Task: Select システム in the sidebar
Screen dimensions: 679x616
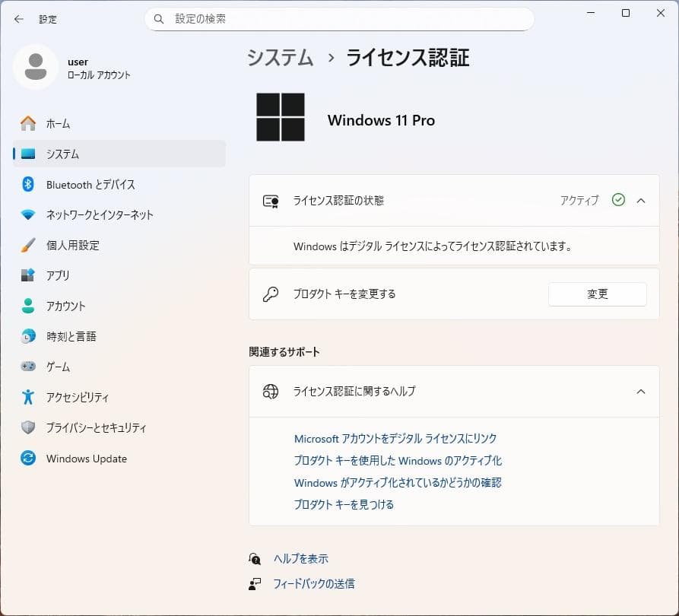Action: coord(119,154)
